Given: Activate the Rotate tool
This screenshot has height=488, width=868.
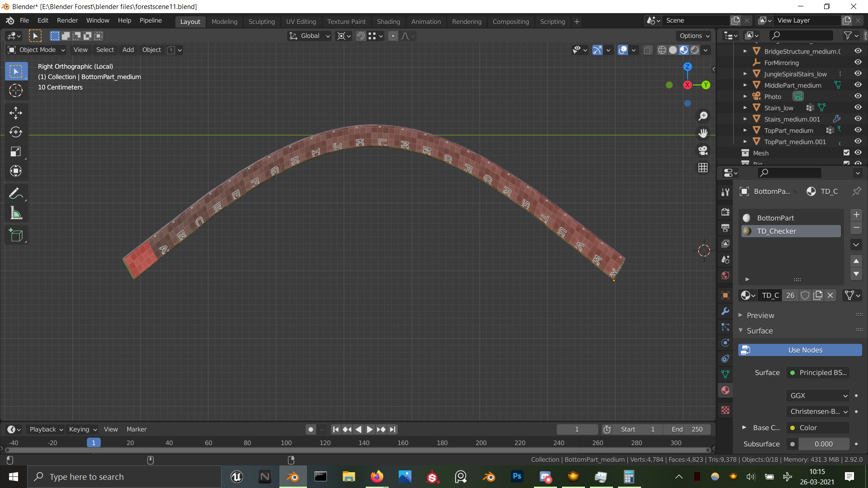Looking at the screenshot, I should (16, 132).
